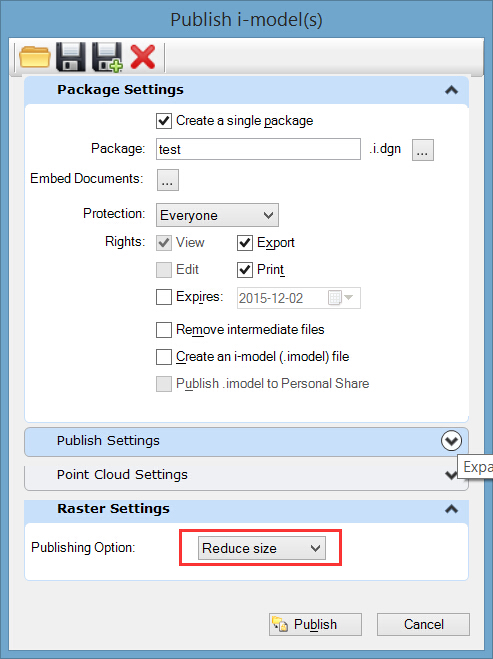
Task: Toggle the Export rights checkbox
Action: click(x=245, y=243)
